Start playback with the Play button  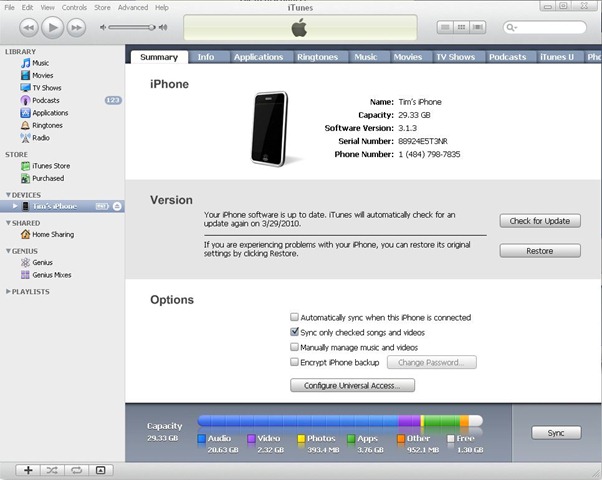coord(53,27)
